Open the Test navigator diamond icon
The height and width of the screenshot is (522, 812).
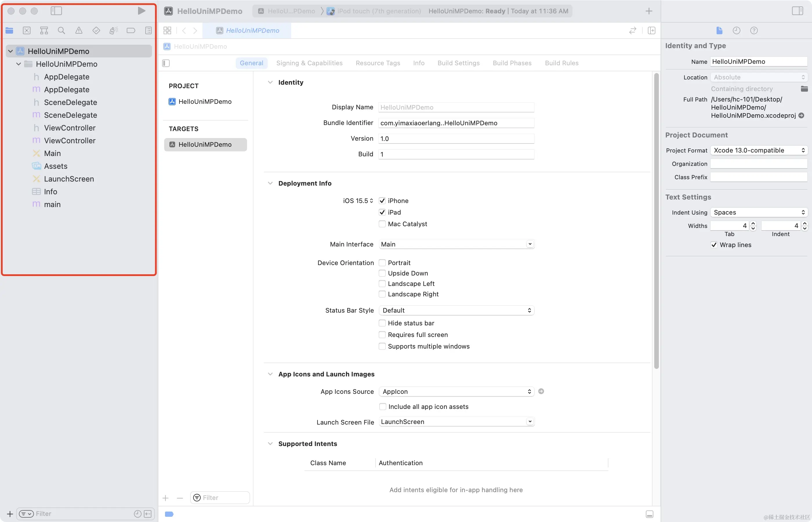click(96, 30)
